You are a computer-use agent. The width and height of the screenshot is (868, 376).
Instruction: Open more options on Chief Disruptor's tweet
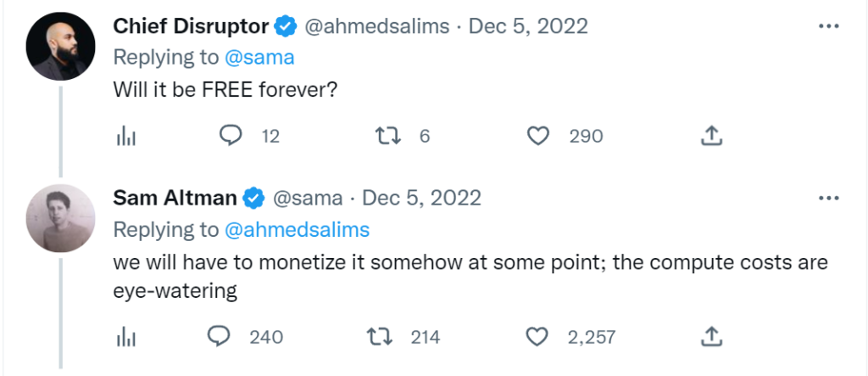click(828, 26)
